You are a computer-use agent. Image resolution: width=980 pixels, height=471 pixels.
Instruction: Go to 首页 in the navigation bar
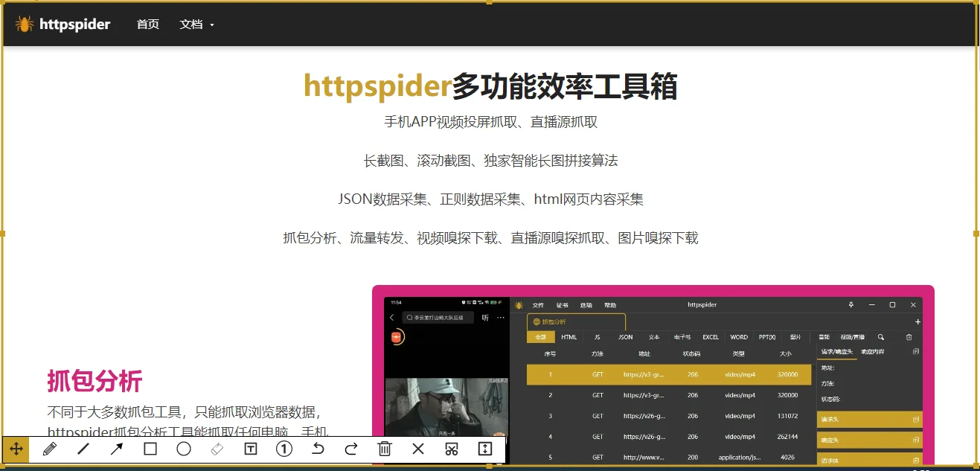(x=148, y=25)
